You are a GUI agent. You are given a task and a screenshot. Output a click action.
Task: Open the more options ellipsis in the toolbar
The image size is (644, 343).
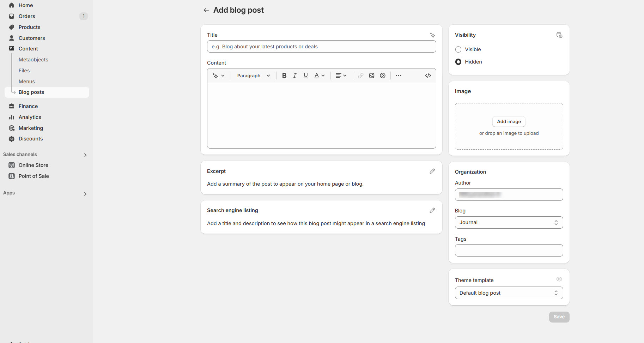399,76
